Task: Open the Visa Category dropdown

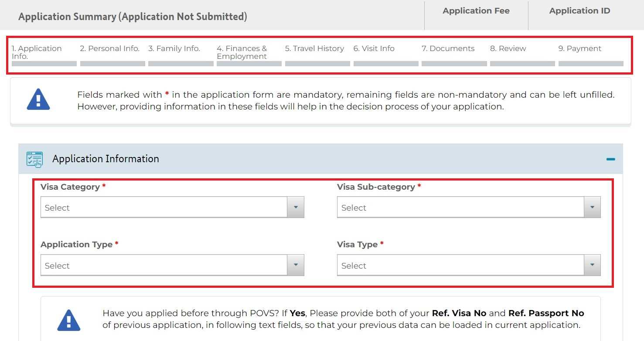Action: click(x=172, y=208)
